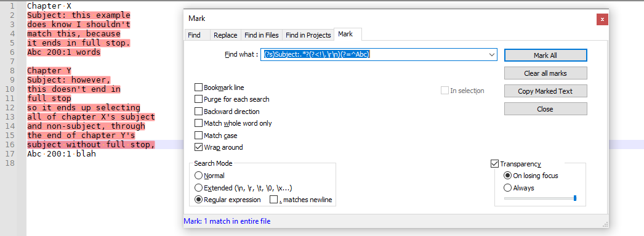Screen dimensions: 644x236
Task: Enable the Bookmark line checkbox
Action: point(198,87)
